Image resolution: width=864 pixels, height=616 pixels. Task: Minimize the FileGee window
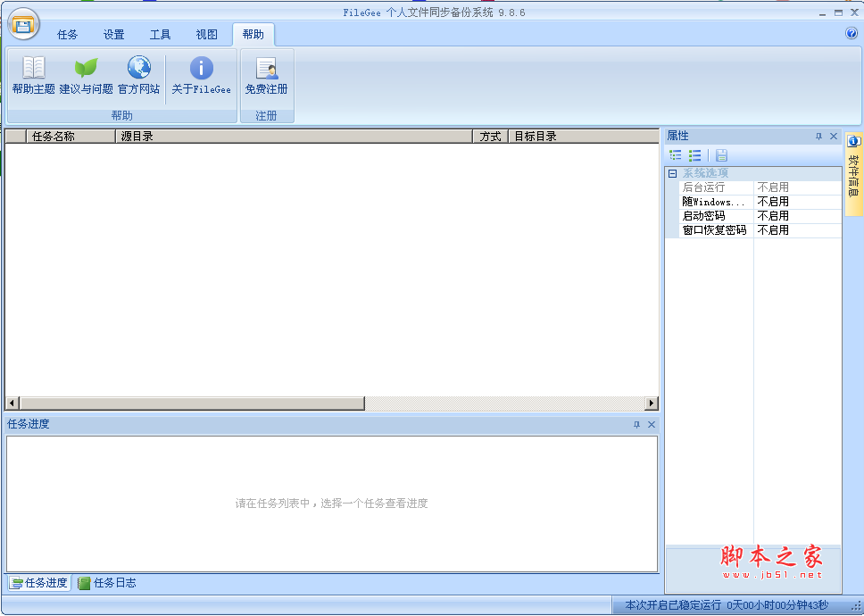(822, 12)
